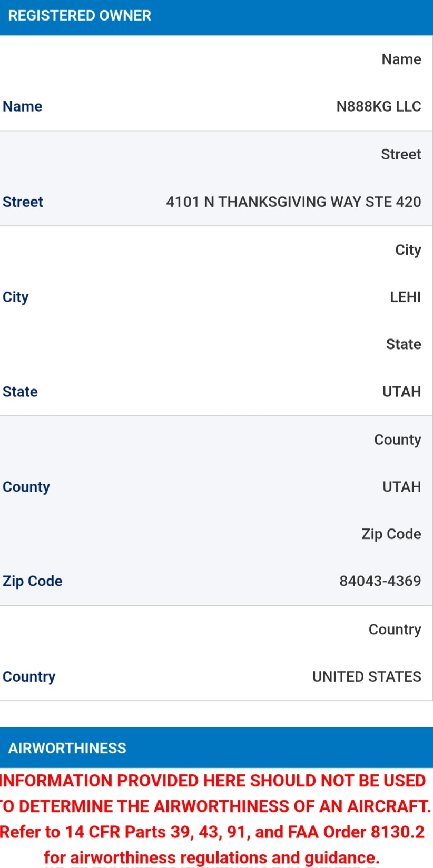Click the bold State label on left
Image resolution: width=433 pixels, height=868 pixels.
pos(20,392)
